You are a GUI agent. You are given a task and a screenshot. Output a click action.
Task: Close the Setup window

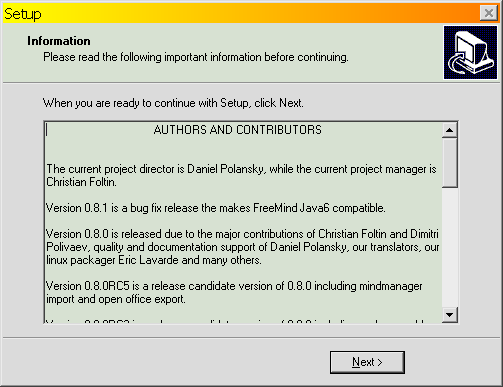[489, 13]
